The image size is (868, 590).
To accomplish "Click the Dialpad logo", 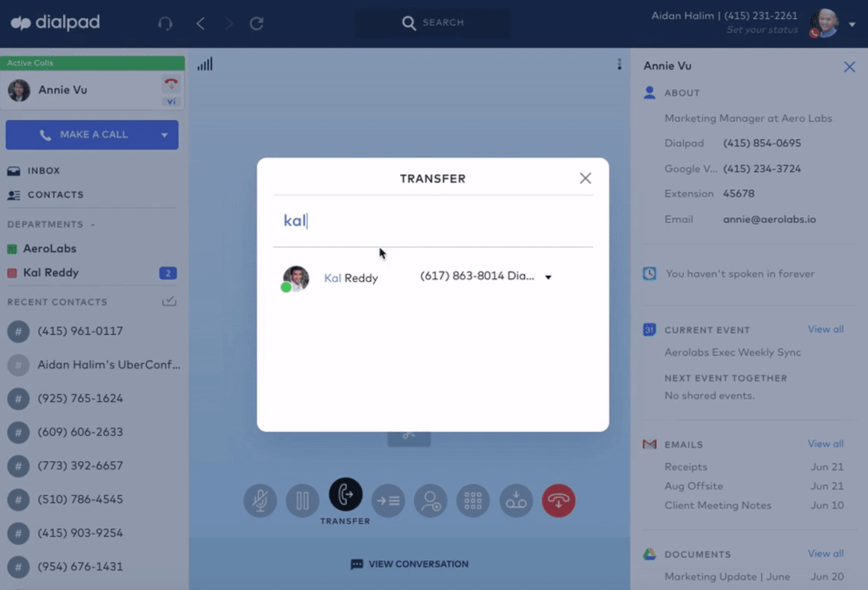I will 55,22.
